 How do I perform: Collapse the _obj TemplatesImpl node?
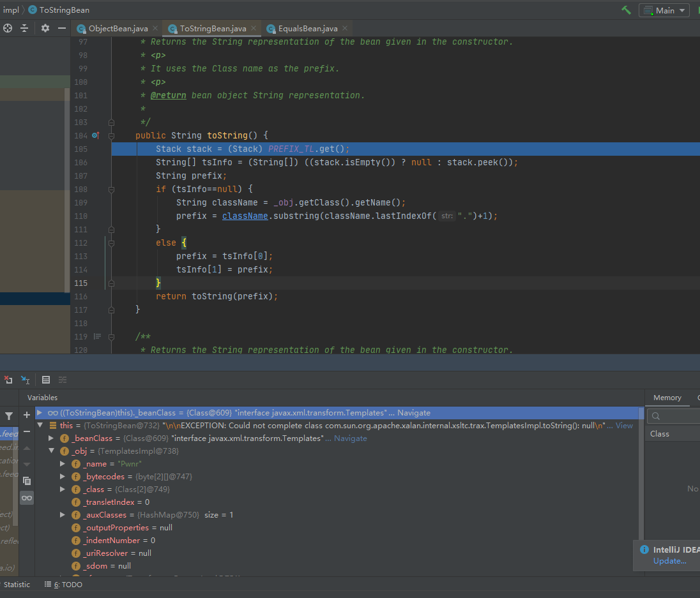(x=51, y=451)
